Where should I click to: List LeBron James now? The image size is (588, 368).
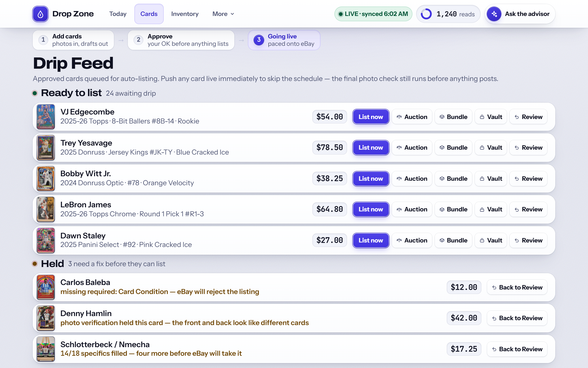point(371,209)
